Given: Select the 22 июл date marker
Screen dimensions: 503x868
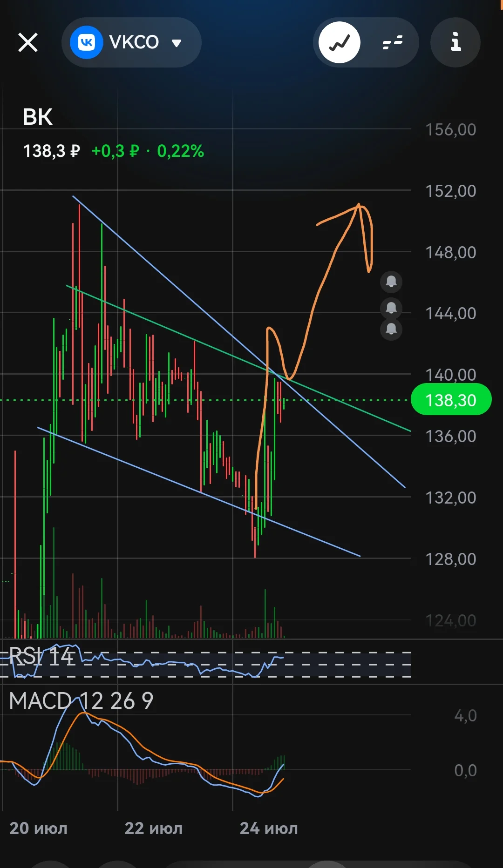Looking at the screenshot, I should click(154, 828).
